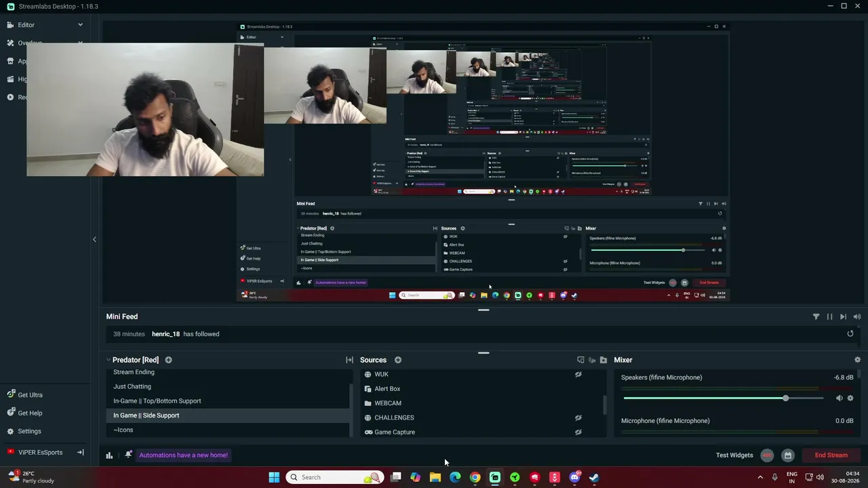Open the stream stats bar-chart icon
The height and width of the screenshot is (488, 868).
pyautogui.click(x=109, y=455)
